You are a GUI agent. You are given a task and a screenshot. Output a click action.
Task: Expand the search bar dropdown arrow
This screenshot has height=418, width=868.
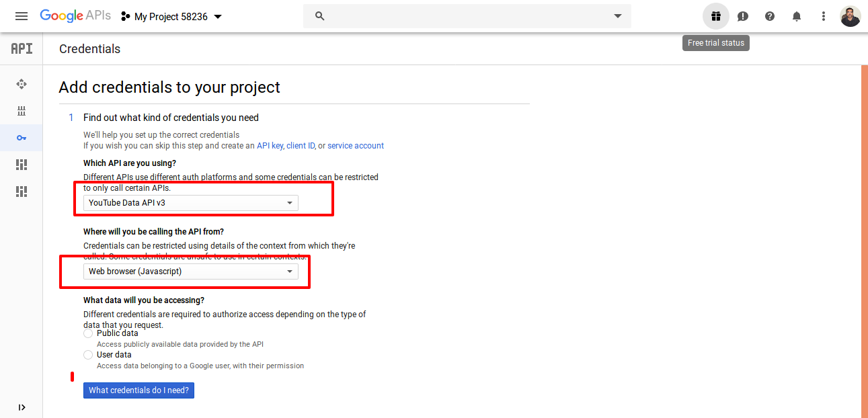[x=618, y=16]
